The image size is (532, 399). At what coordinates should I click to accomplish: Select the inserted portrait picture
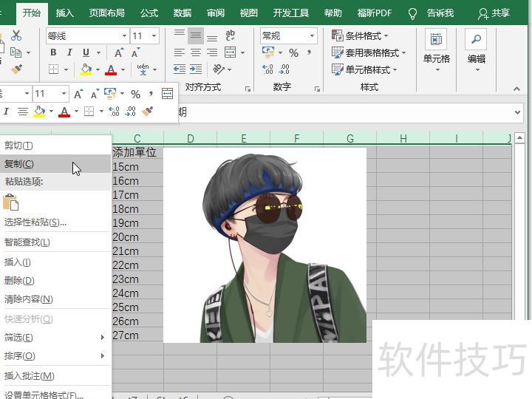265,245
